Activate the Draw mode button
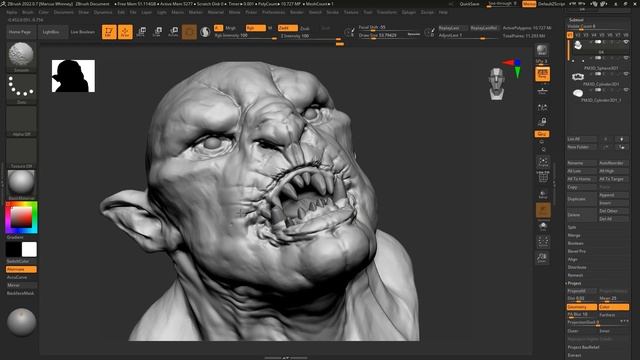This screenshot has width=640, height=360. (x=125, y=32)
